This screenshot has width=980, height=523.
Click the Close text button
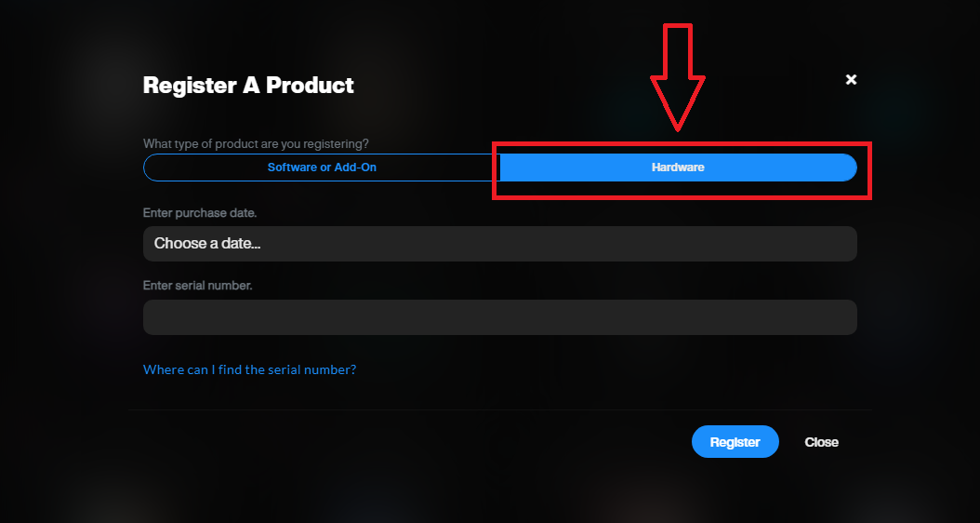tap(821, 442)
